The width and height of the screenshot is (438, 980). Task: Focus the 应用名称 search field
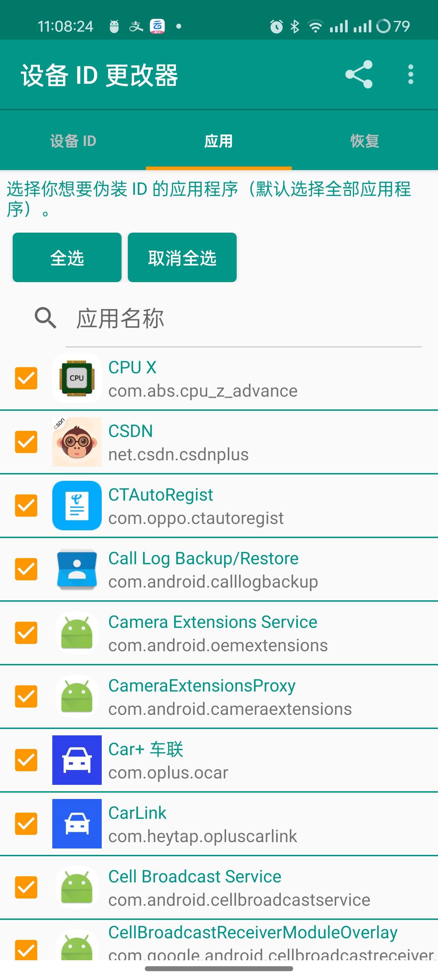pyautogui.click(x=243, y=319)
